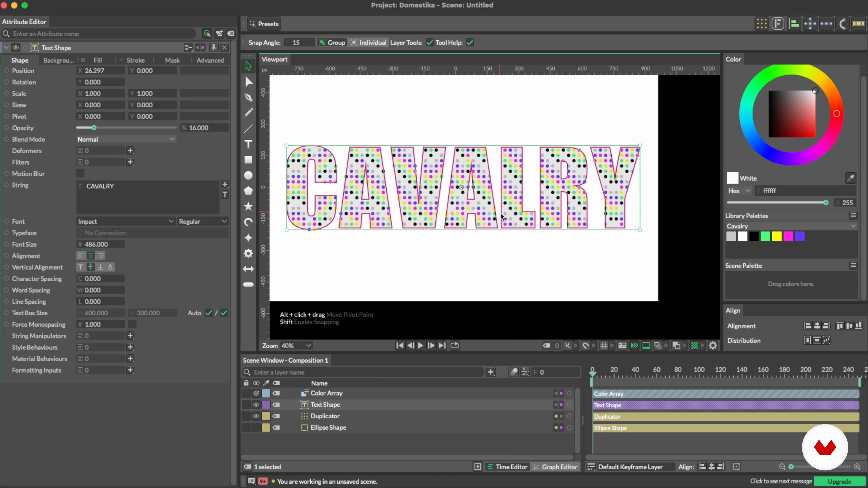Toggle Text Shape visibility in Attribute Editor

click(x=16, y=47)
